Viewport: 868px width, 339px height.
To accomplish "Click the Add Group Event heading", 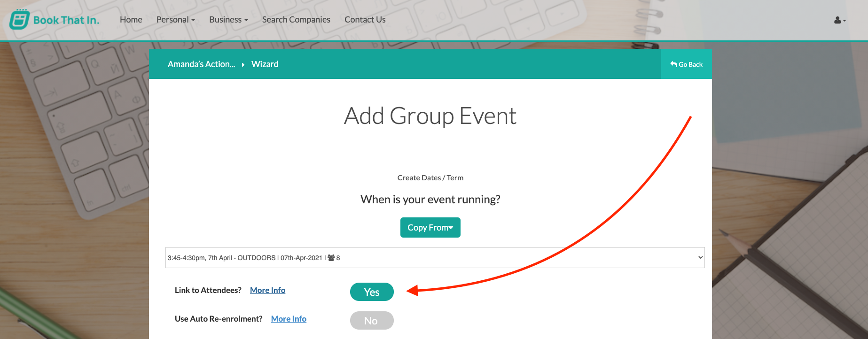I will pyautogui.click(x=430, y=116).
